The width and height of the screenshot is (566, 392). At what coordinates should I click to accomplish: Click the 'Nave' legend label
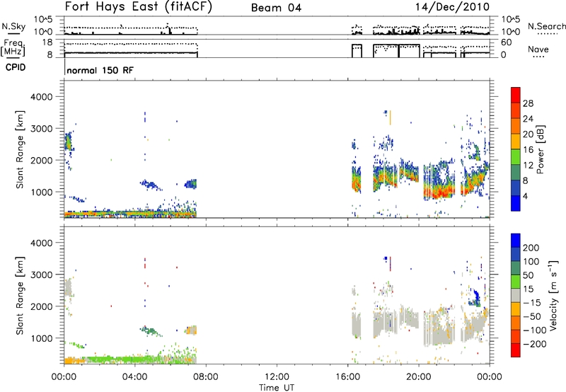(x=538, y=49)
